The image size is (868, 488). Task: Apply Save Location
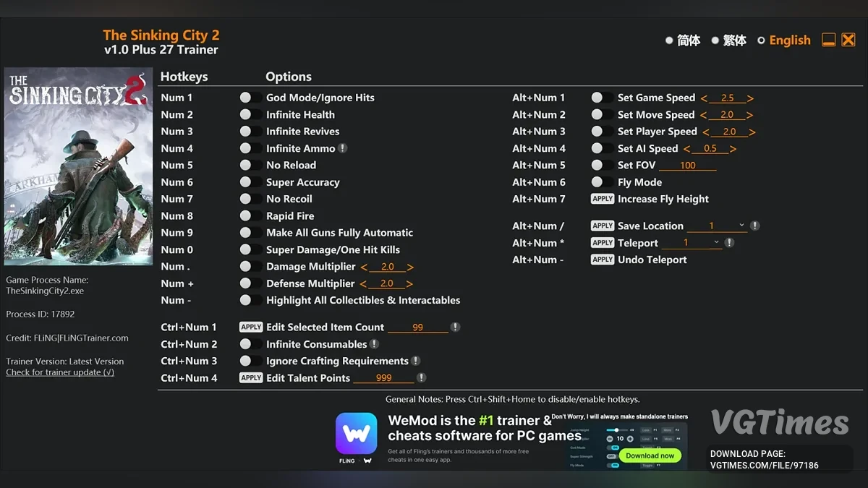coord(603,226)
